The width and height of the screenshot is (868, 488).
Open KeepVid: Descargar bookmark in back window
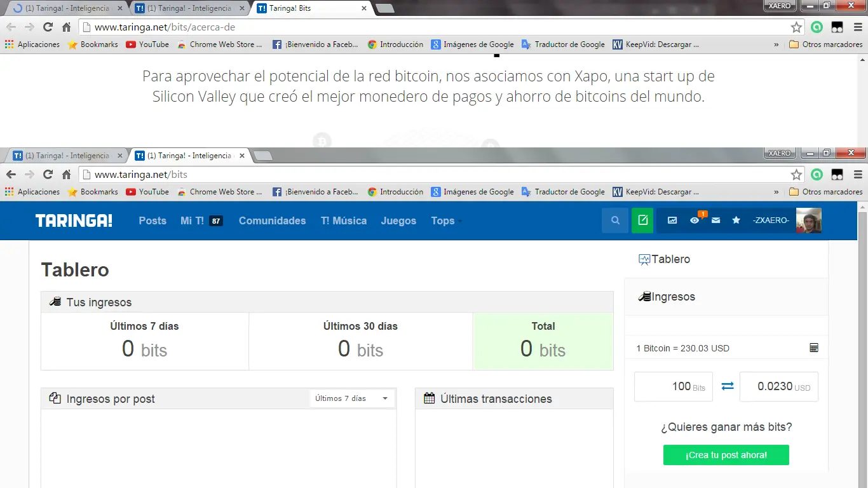pos(656,44)
